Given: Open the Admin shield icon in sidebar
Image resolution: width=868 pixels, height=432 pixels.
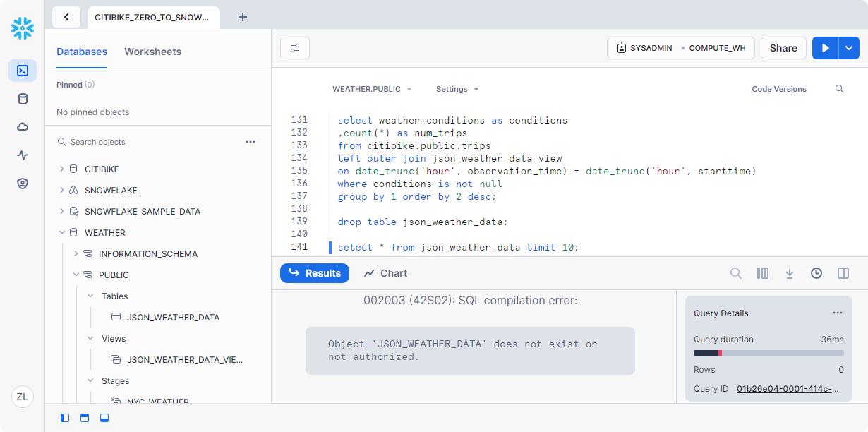Looking at the screenshot, I should [23, 184].
